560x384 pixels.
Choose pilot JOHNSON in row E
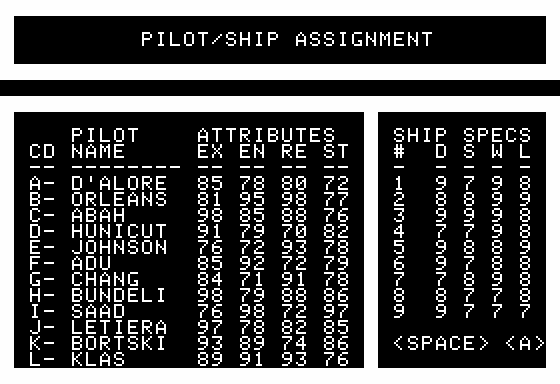pyautogui.click(x=119, y=247)
